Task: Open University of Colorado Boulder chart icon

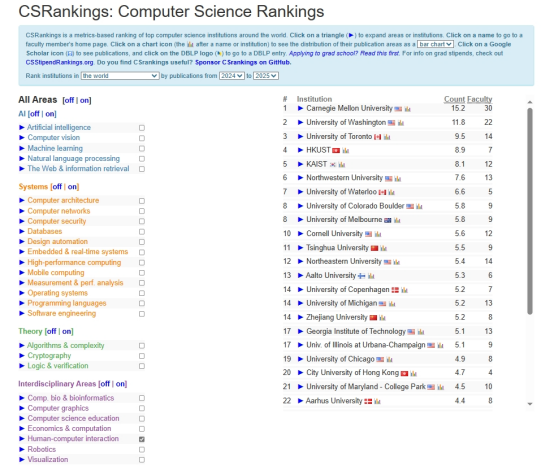Action: tap(419, 206)
